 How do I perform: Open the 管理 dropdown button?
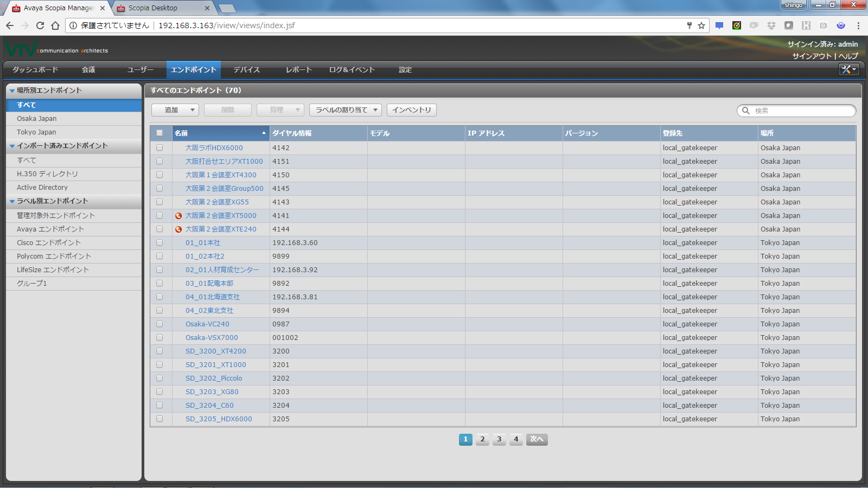(280, 110)
